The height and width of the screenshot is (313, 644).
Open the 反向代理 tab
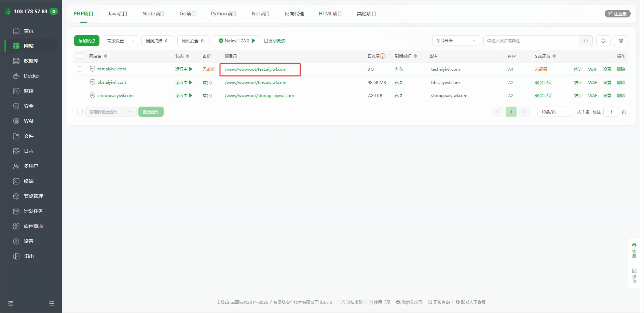(294, 14)
